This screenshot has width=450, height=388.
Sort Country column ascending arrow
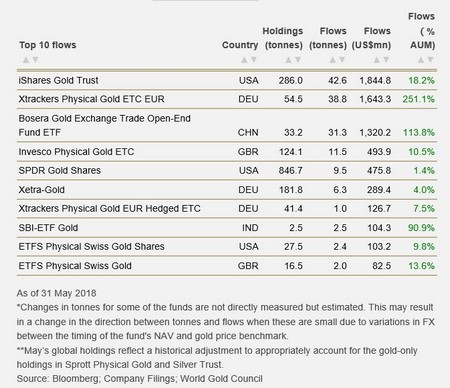(244, 60)
